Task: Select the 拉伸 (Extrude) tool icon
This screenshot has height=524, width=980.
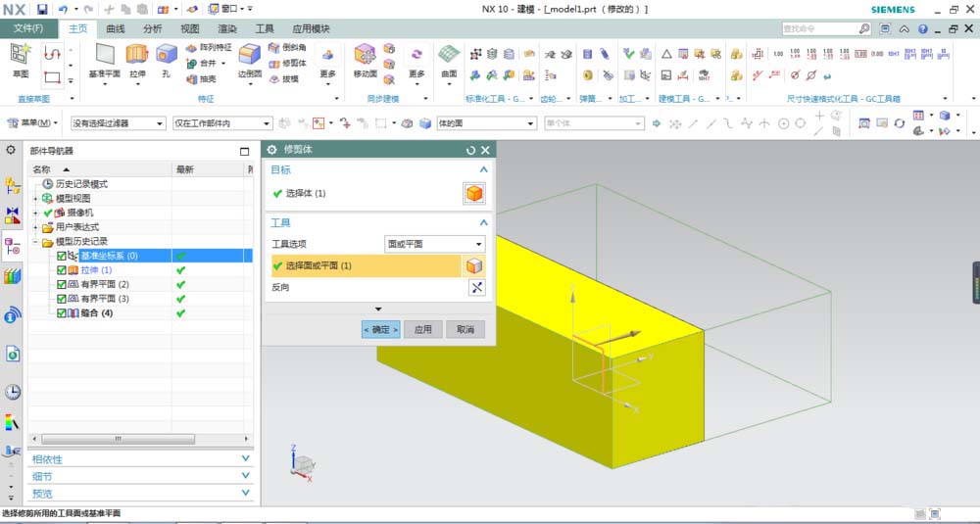Action: 137,54
